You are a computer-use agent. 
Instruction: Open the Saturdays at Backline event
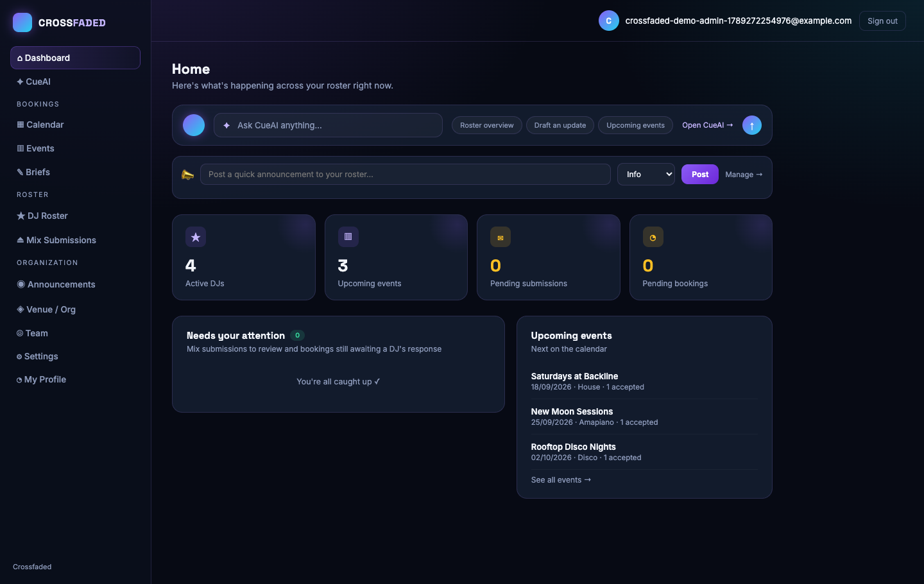574,376
